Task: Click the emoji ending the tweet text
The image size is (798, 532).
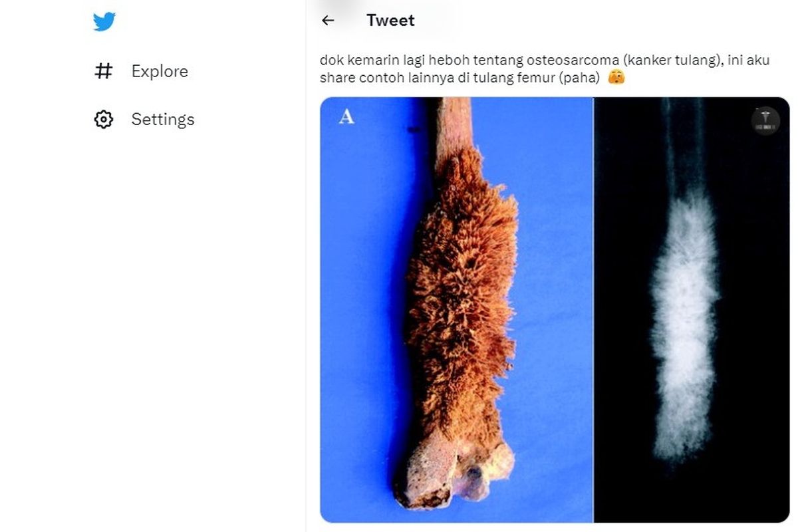Action: 617,78
